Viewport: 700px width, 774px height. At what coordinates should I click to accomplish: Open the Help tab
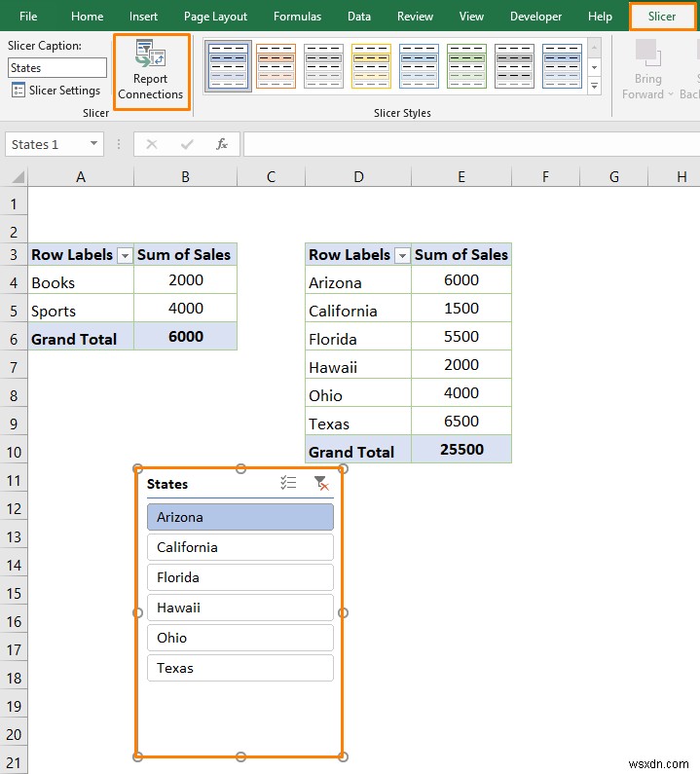pyautogui.click(x=600, y=17)
